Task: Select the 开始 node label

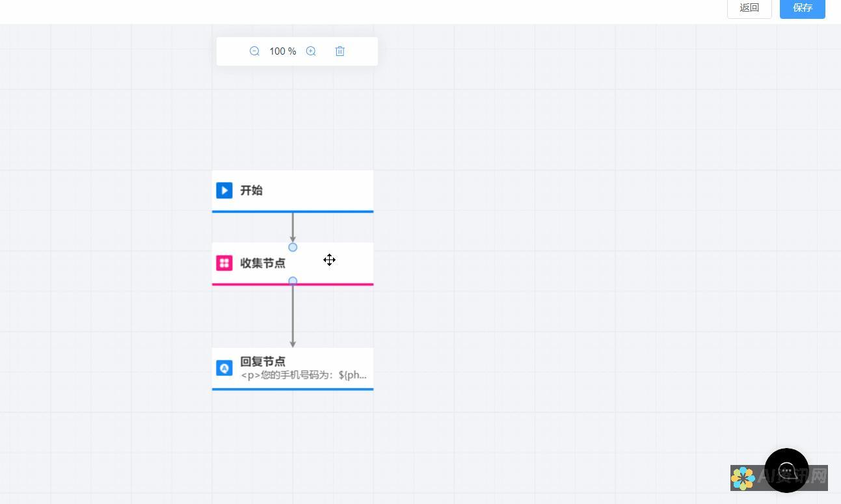Action: [x=252, y=191]
